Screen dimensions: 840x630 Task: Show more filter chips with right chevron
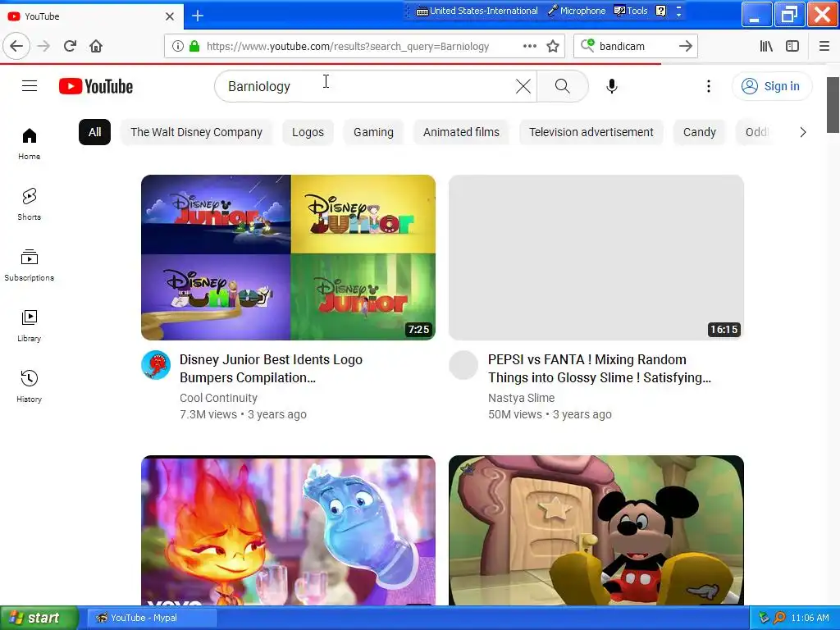click(802, 132)
